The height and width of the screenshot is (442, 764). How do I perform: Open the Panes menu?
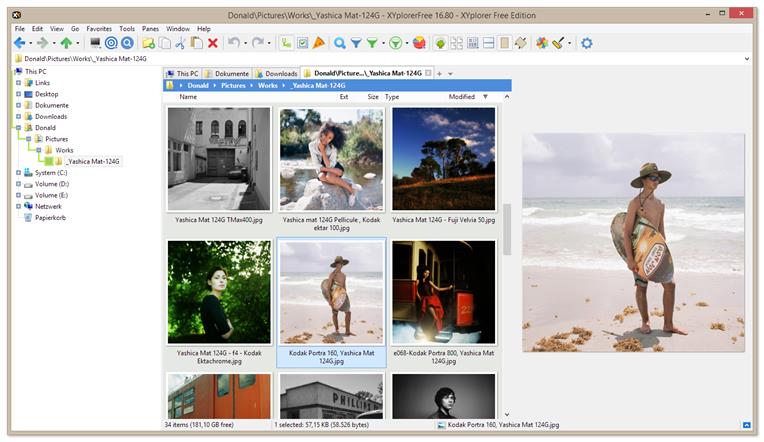tap(150, 29)
